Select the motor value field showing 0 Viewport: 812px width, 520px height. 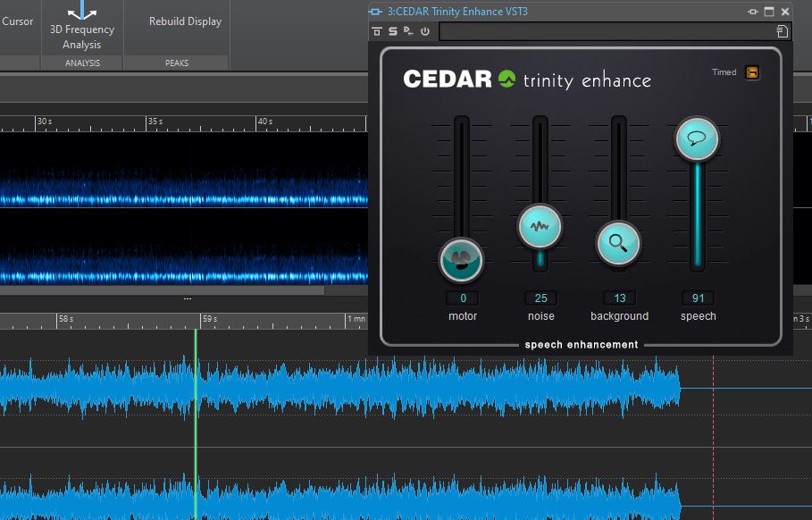coord(463,298)
